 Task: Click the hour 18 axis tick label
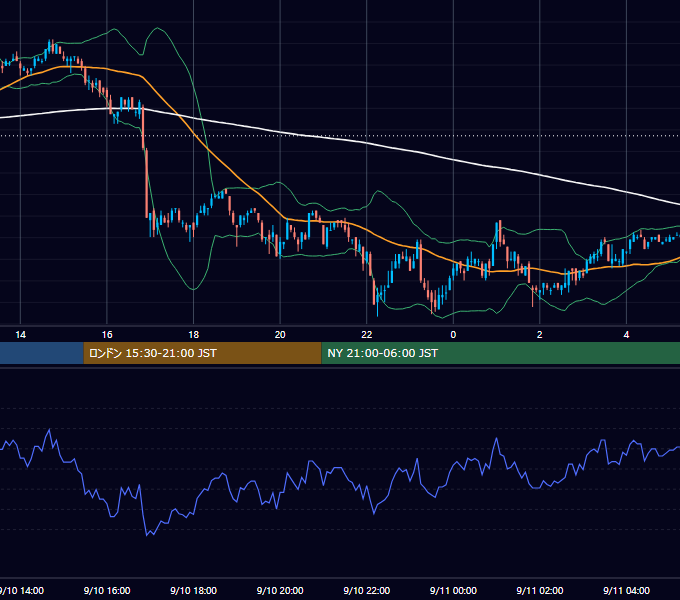pyautogui.click(x=193, y=335)
